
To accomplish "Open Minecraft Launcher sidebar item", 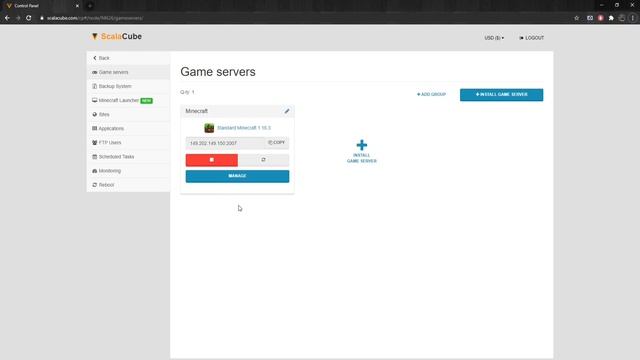I will [128, 100].
